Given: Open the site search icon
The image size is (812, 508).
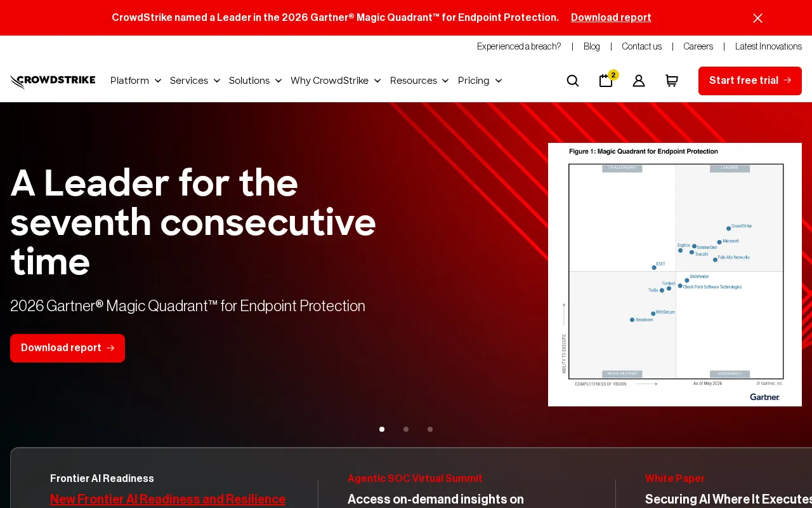Looking at the screenshot, I should pos(573,81).
